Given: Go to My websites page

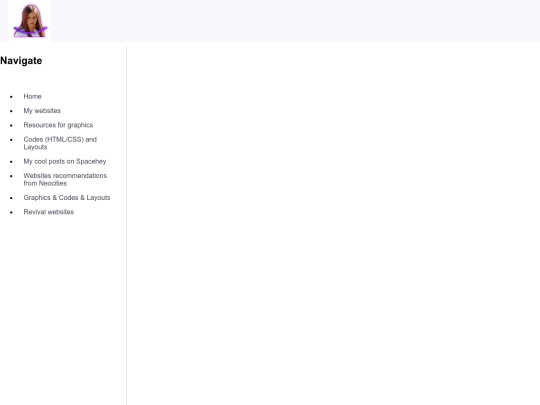Looking at the screenshot, I should click(x=42, y=111).
